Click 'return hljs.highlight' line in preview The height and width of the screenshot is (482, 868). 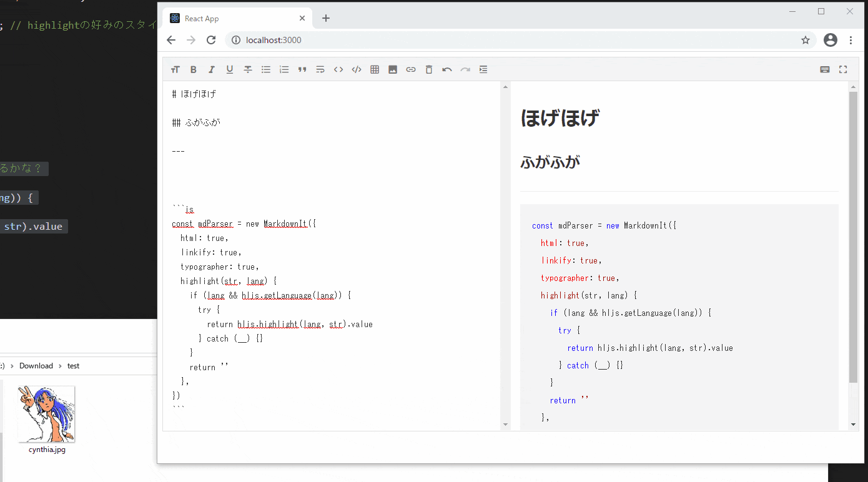(650, 348)
